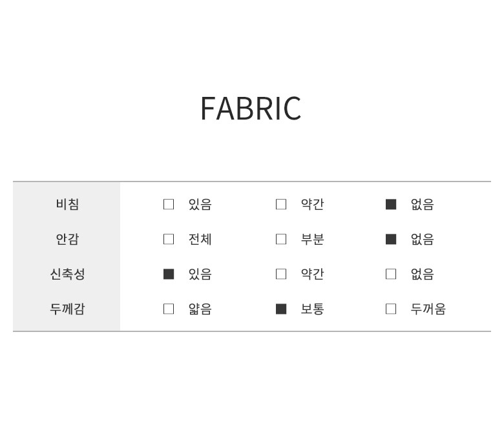Click the 두꺼움 option text
Screen dimensions: 504x425
(428, 309)
